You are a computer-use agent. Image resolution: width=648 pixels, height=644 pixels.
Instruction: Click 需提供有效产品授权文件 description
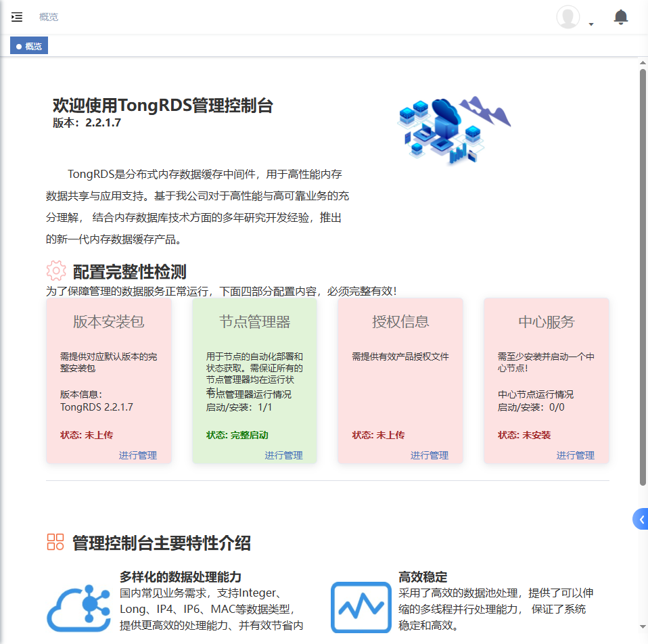[x=400, y=356]
